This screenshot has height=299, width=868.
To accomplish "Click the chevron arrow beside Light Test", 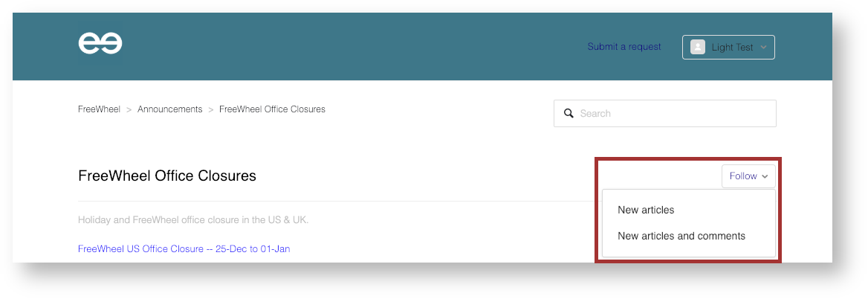I will [x=764, y=48].
